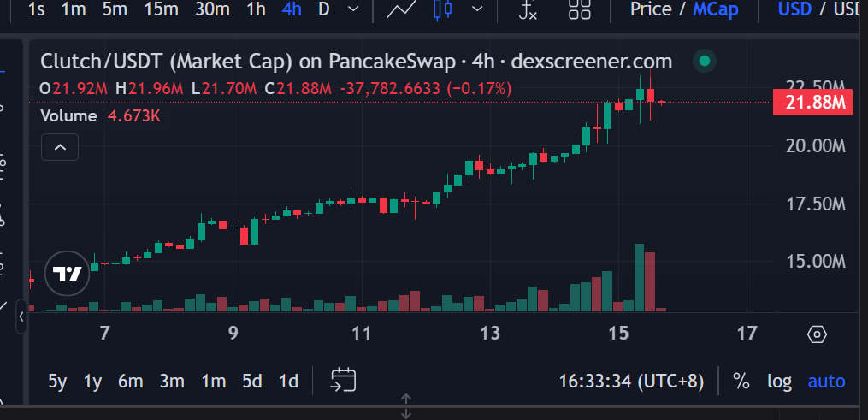The width and height of the screenshot is (868, 420).
Task: Click the 21.88M current price label
Action: [812, 103]
